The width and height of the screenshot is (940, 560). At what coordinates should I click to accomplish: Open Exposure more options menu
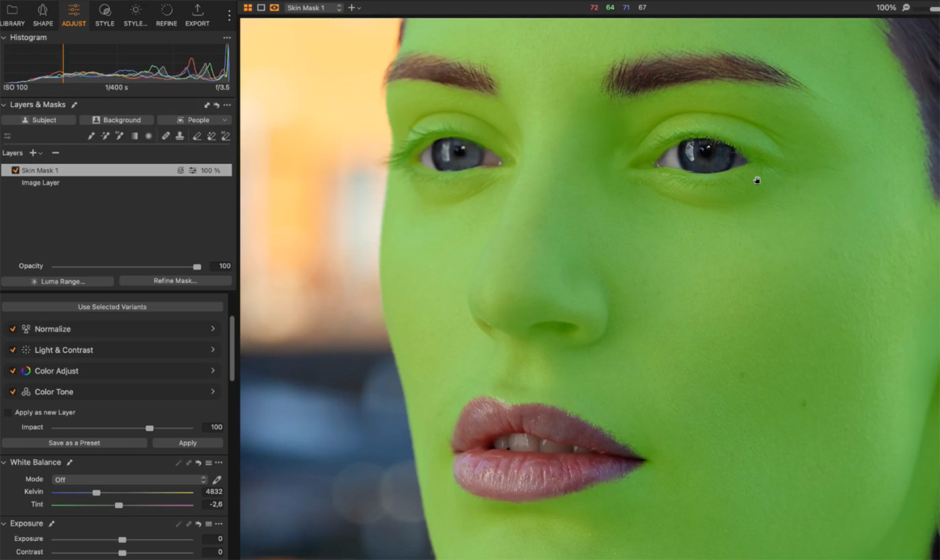pyautogui.click(x=218, y=524)
